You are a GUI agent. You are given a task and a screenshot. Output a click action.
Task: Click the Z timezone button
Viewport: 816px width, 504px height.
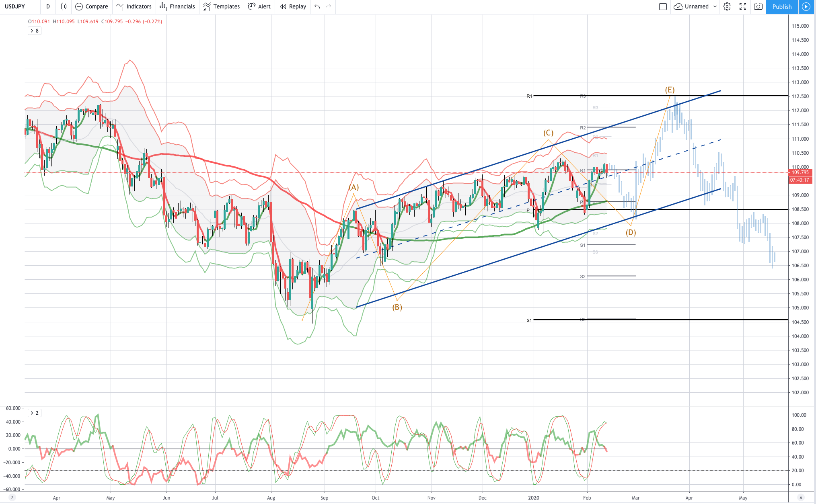(x=12, y=498)
